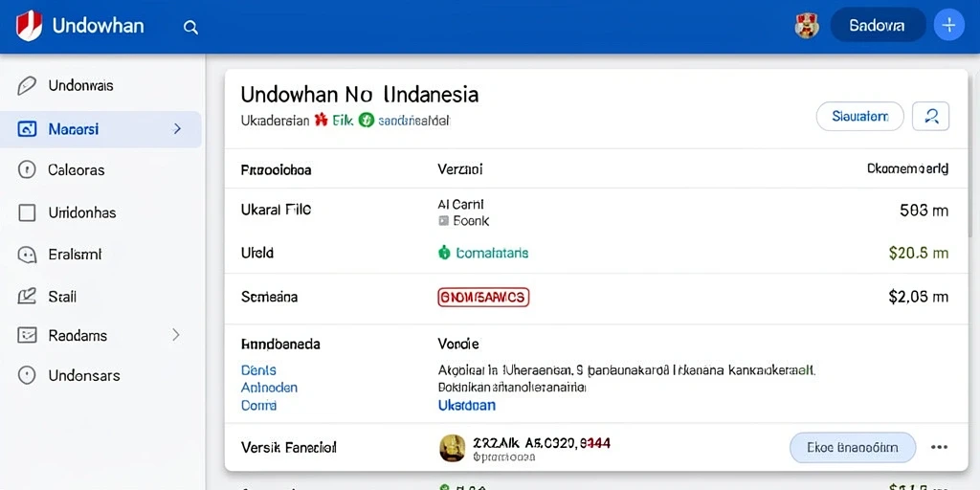Click the red star icon near Eilk
This screenshot has height=490, width=980.
coord(322,120)
